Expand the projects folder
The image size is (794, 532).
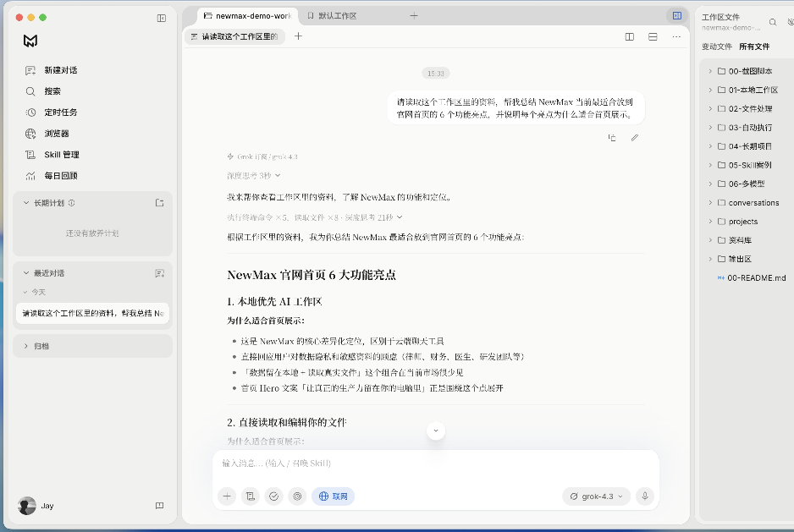point(710,222)
